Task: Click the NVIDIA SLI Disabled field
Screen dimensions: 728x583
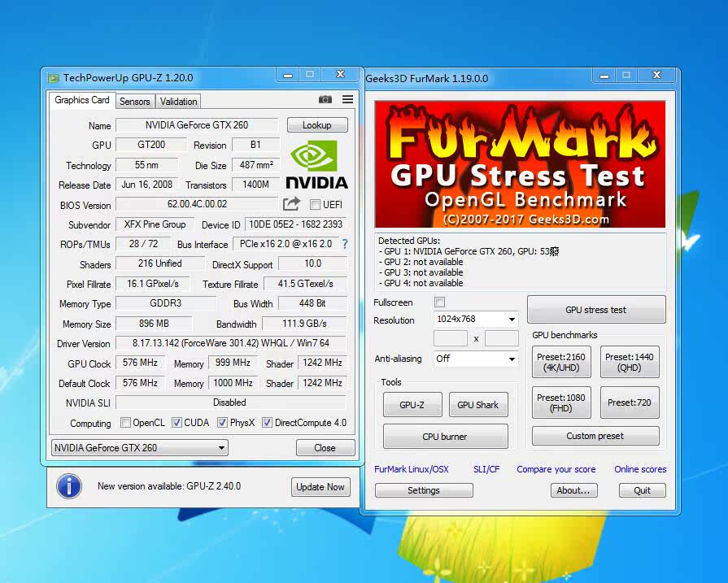Action: click(231, 402)
